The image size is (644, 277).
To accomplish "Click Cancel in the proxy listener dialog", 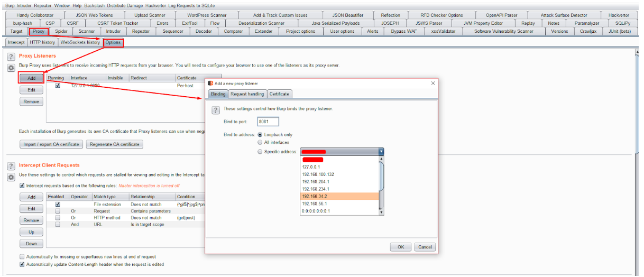I will tap(425, 247).
